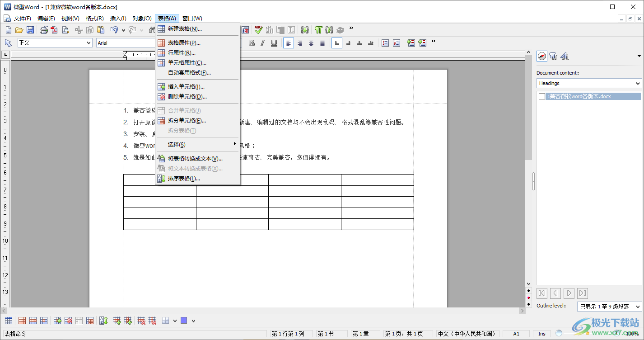The height and width of the screenshot is (340, 644).
Task: Toggle the Ins insert mode indicator
Action: click(x=541, y=334)
